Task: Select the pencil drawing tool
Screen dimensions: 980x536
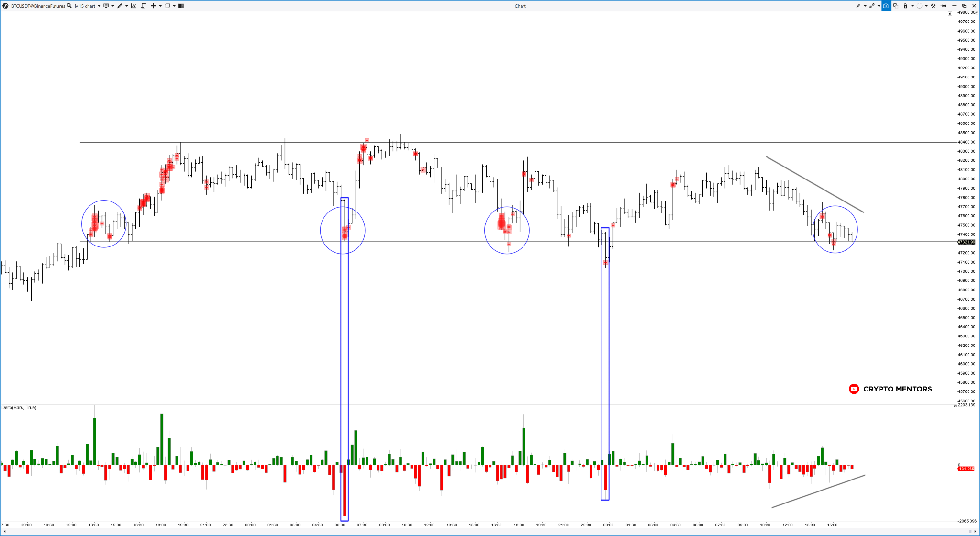Action: click(x=120, y=6)
